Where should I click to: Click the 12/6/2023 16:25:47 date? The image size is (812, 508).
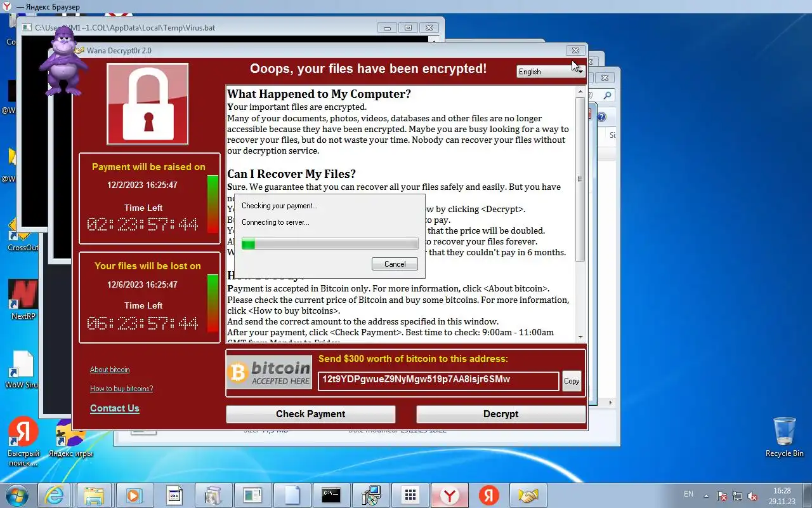pyautogui.click(x=142, y=284)
